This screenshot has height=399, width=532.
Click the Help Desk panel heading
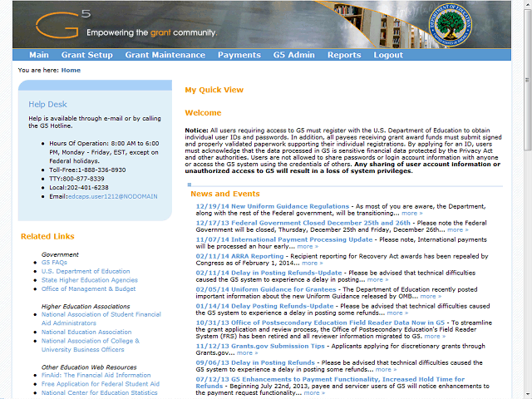47,104
